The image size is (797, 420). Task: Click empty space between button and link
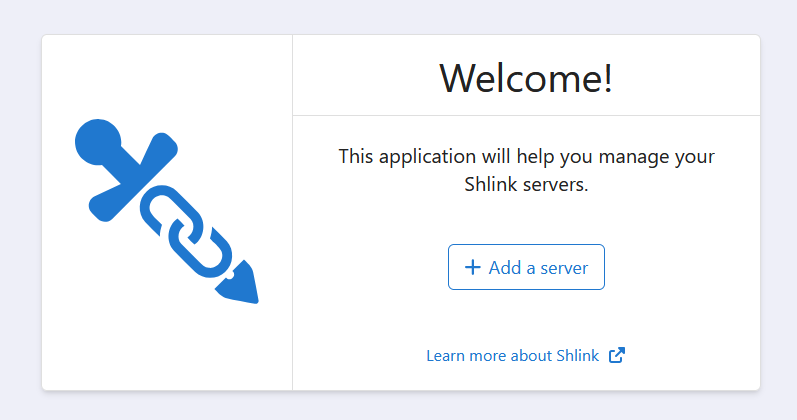point(526,318)
